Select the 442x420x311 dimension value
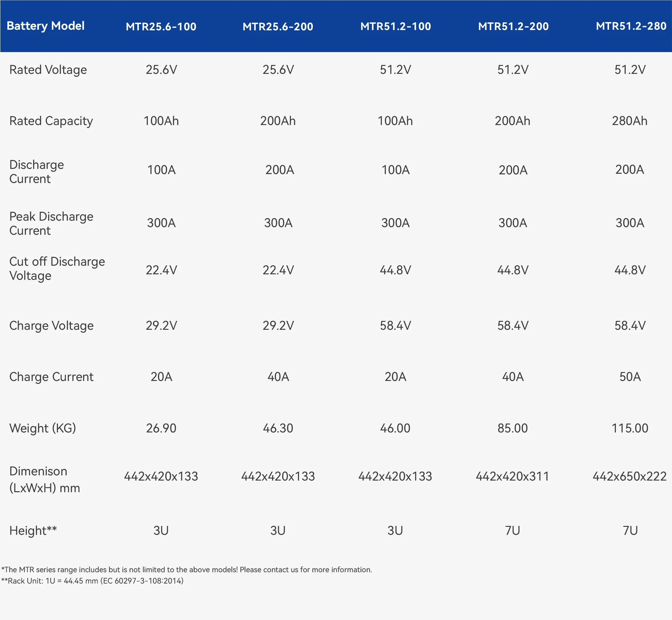Image resolution: width=672 pixels, height=620 pixels. point(513,476)
